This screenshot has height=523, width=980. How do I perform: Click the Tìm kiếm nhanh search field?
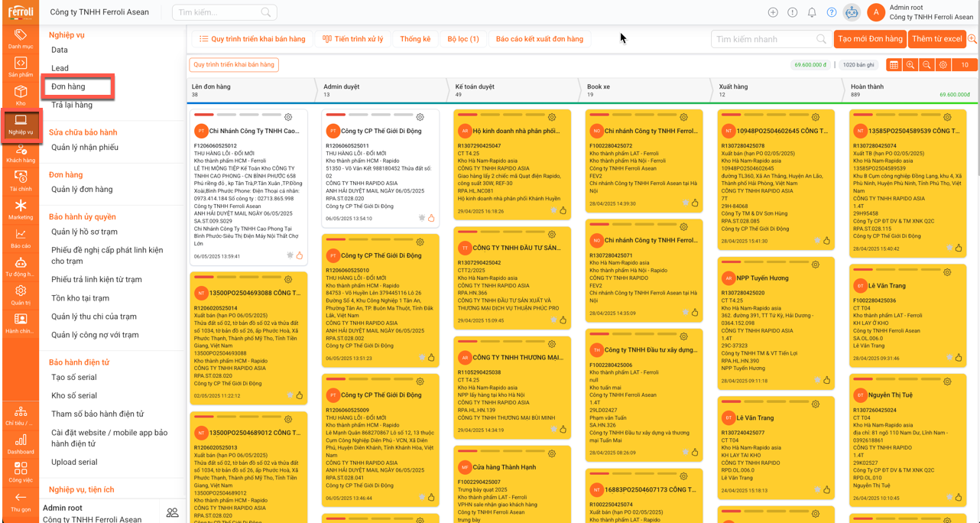(771, 39)
